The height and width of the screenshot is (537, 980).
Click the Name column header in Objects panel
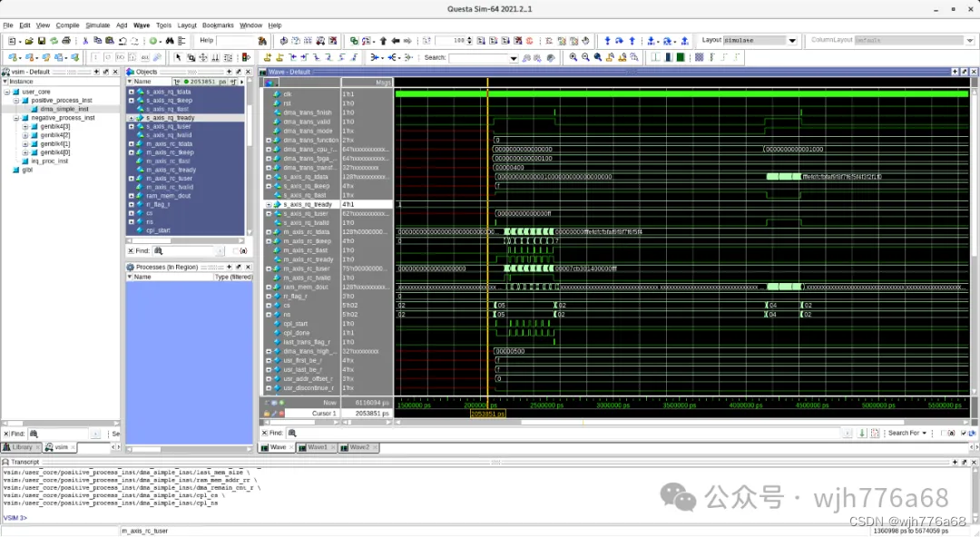[142, 82]
